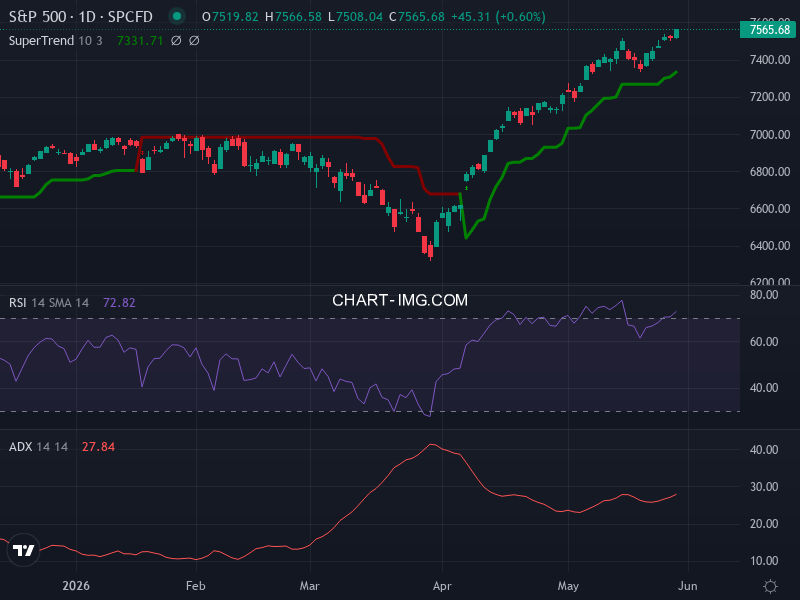This screenshot has height=600, width=800.
Task: Select the S&P 500 · 1D · SPCFD title
Action: point(81,17)
